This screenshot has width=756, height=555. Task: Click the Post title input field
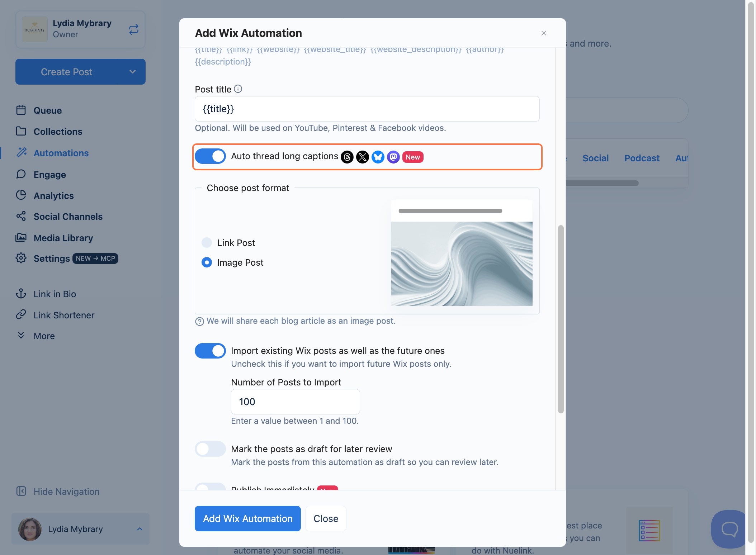367,109
